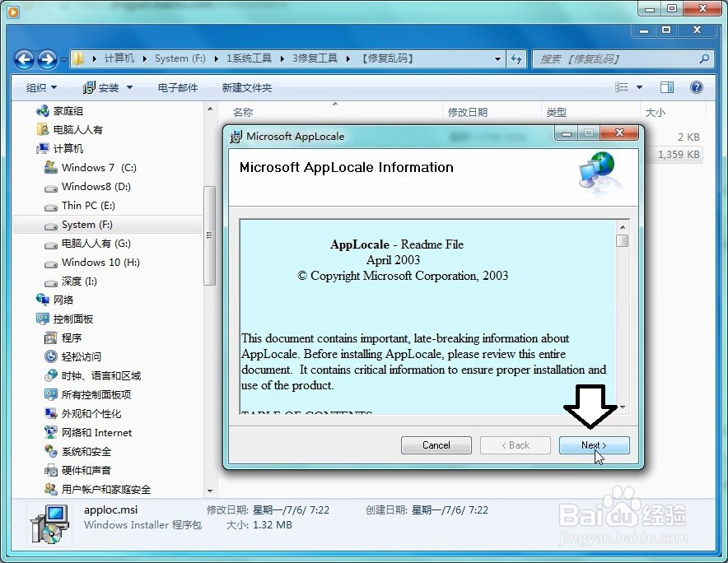Click 计算机 in the address breadcrumb
The height and width of the screenshot is (563, 728).
click(x=119, y=58)
